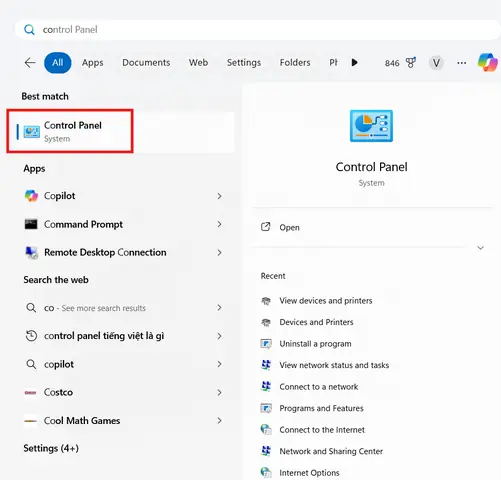Expand the chevron next to Copilot app

[219, 196]
